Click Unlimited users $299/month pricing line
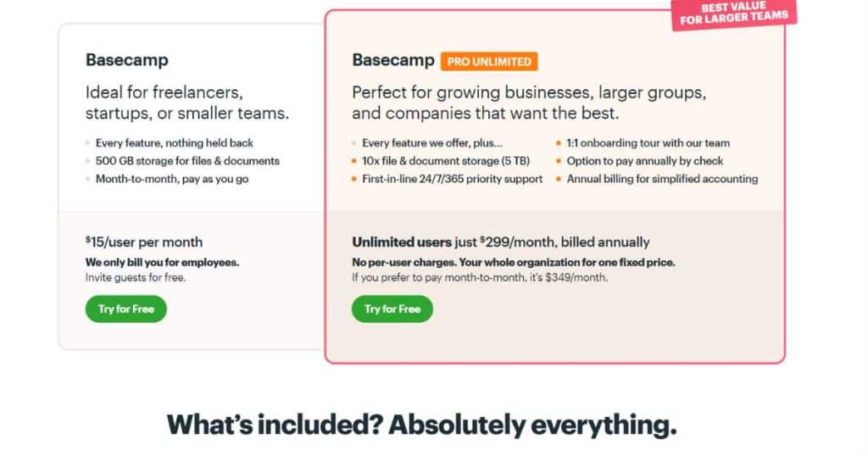Screen dimensions: 868x456 tap(500, 242)
